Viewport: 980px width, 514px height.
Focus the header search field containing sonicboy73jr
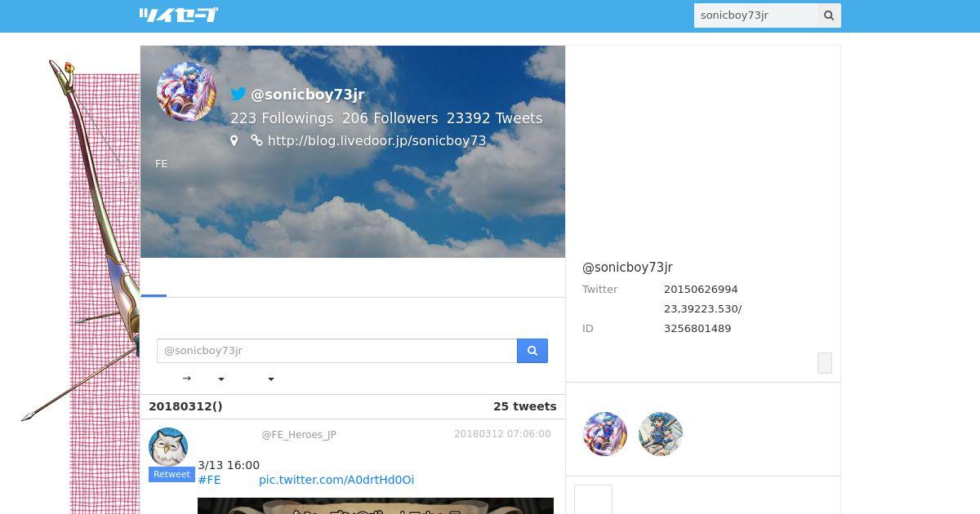(756, 16)
